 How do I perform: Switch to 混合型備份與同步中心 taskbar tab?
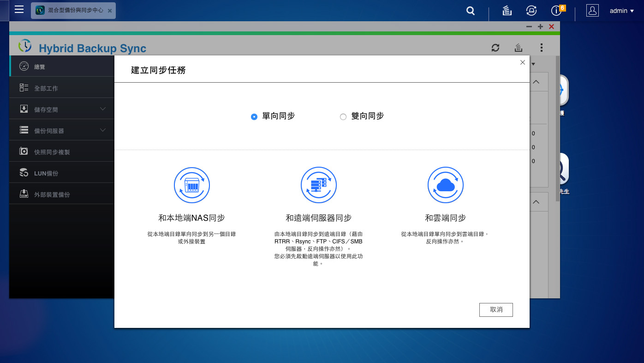pos(73,10)
